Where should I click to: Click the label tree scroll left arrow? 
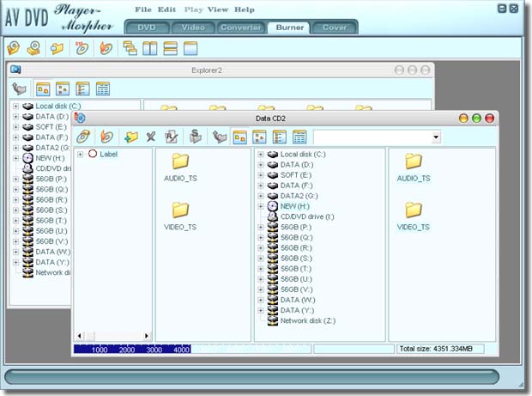(x=79, y=336)
